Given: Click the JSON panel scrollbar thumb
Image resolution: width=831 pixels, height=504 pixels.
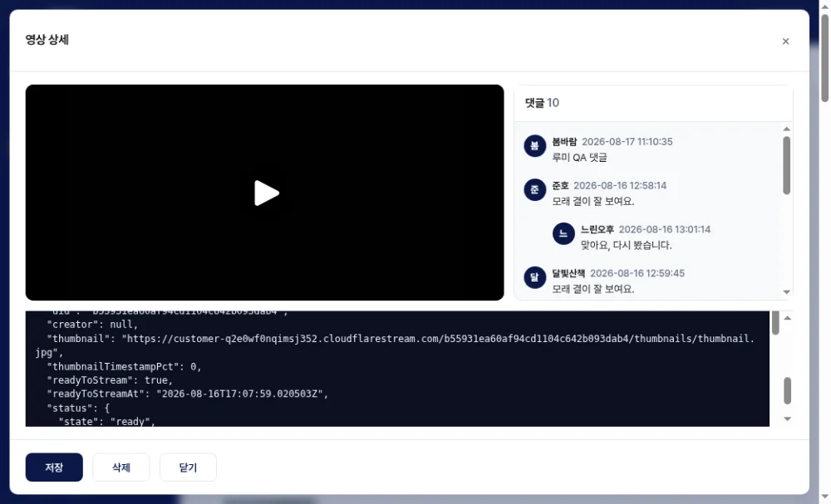Looking at the screenshot, I should pyautogui.click(x=788, y=391).
